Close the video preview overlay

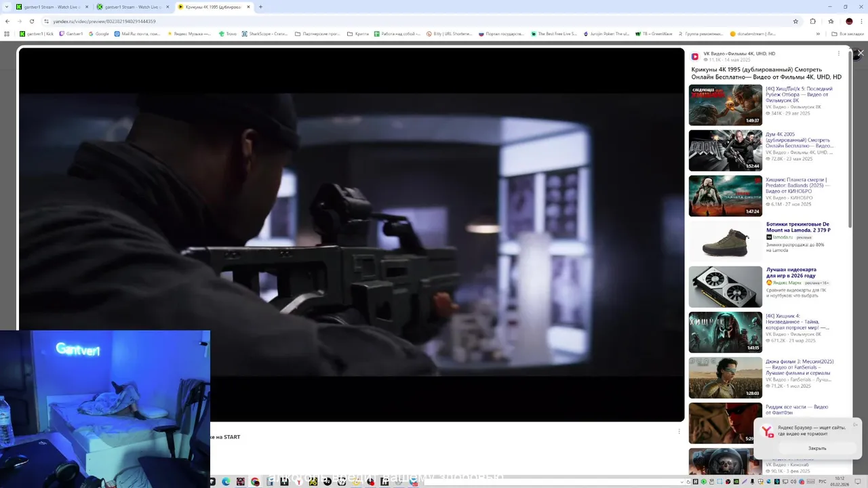pyautogui.click(x=861, y=53)
